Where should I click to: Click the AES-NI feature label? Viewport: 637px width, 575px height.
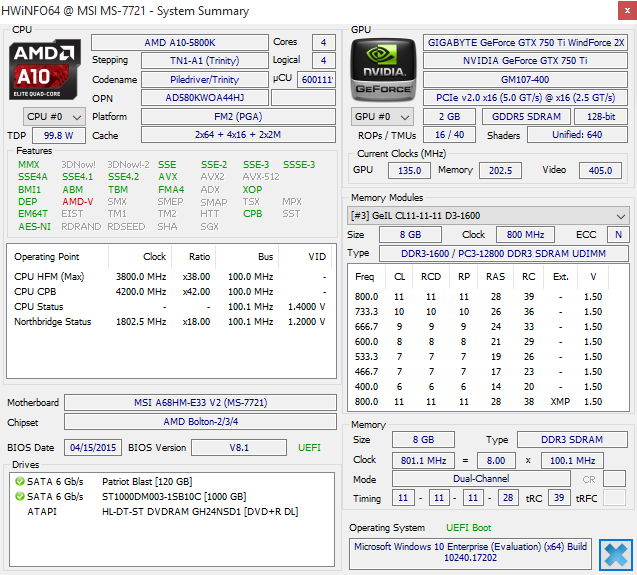(x=35, y=227)
